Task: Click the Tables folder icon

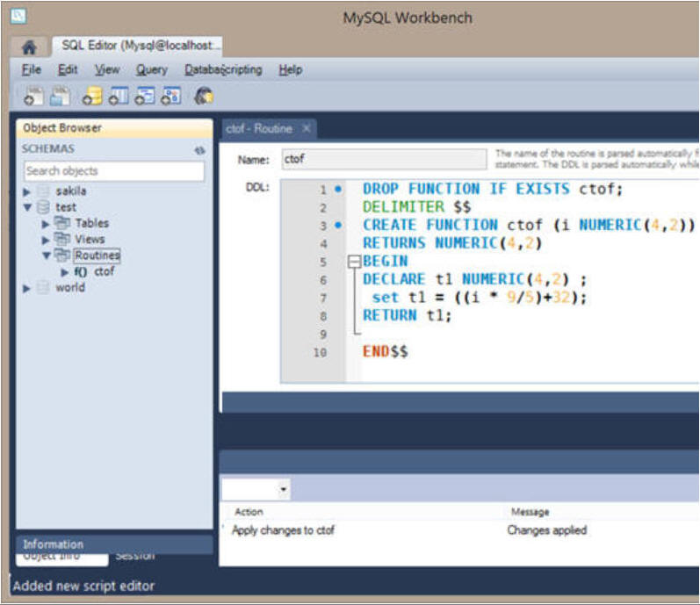Action: click(62, 223)
